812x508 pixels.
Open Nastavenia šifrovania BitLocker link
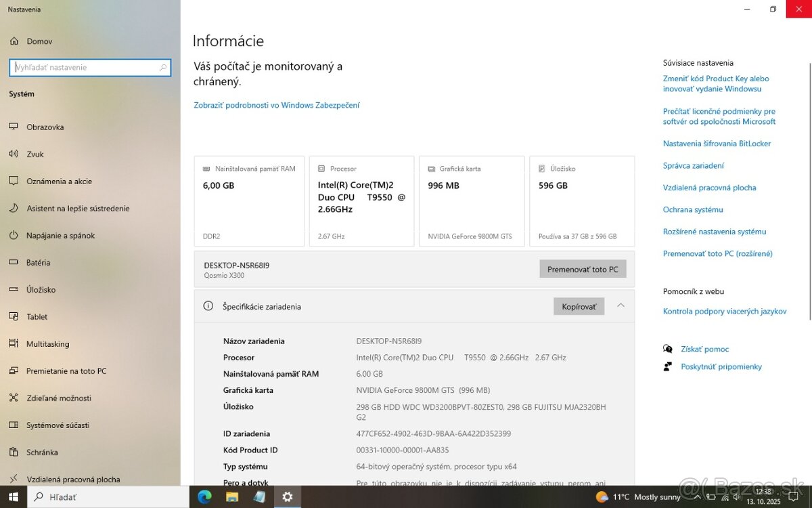pos(717,144)
